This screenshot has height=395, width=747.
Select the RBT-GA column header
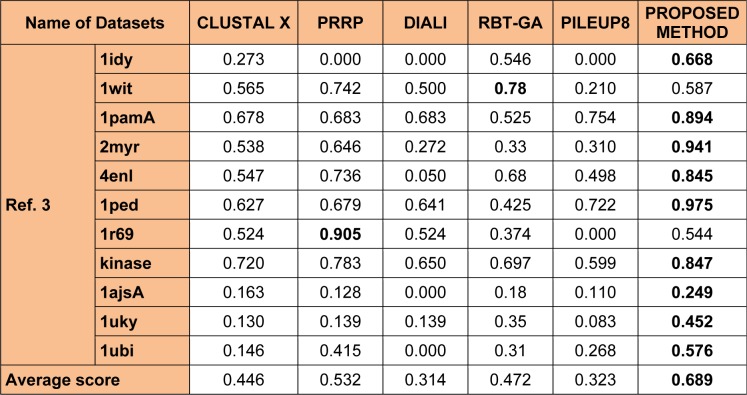pos(510,23)
